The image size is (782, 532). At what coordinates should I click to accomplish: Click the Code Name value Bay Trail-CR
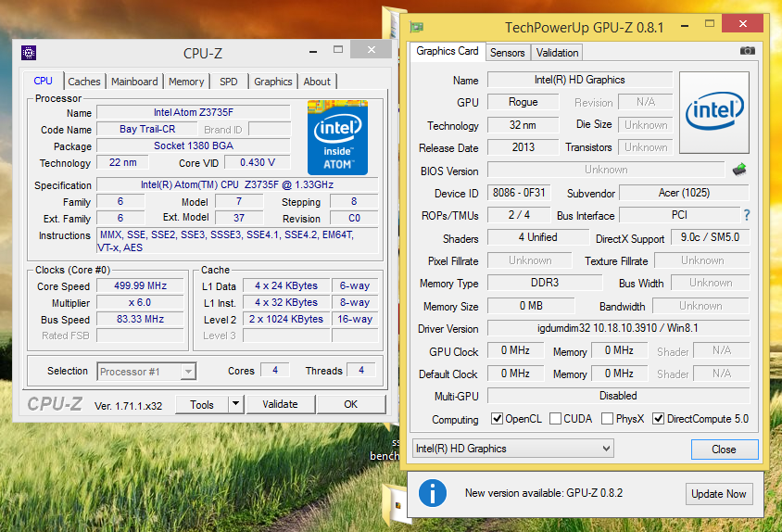coord(147,129)
